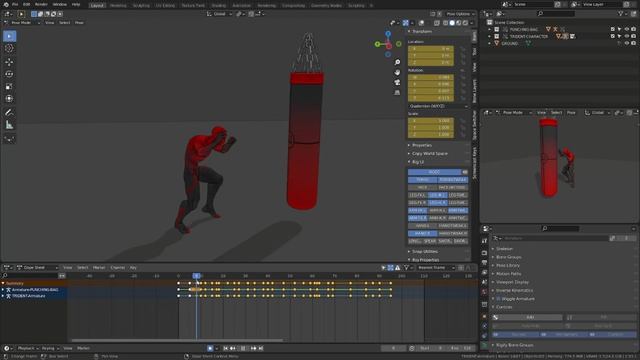Image resolution: width=640 pixels, height=360 pixels.
Task: Toggle PUNCHING BAG exclude checkbox
Action: pyautogui.click(x=613, y=29)
